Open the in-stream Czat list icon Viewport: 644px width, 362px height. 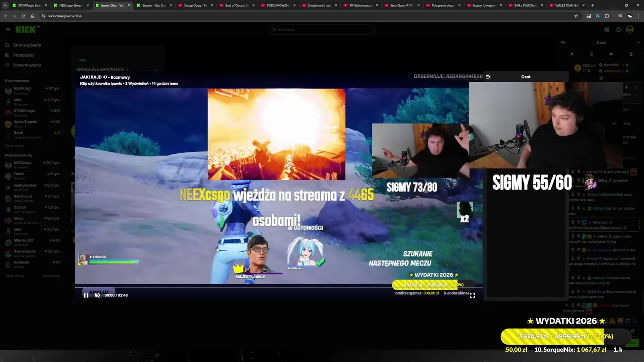[488, 77]
